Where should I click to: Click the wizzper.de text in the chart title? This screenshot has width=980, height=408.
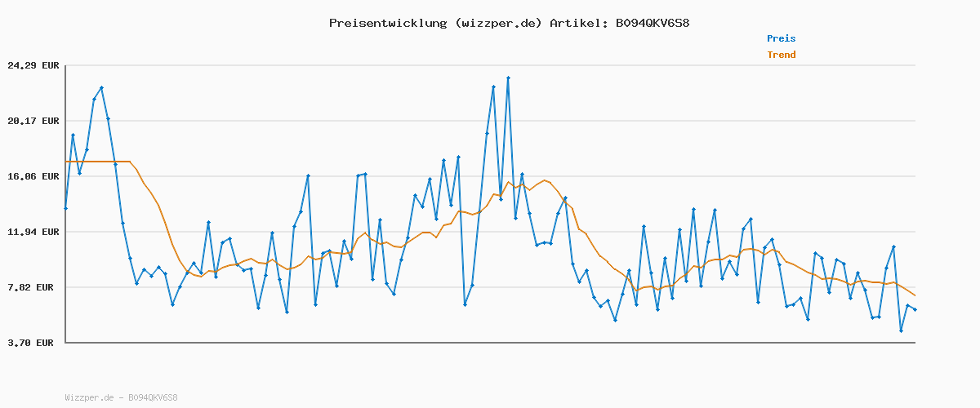click(497, 23)
